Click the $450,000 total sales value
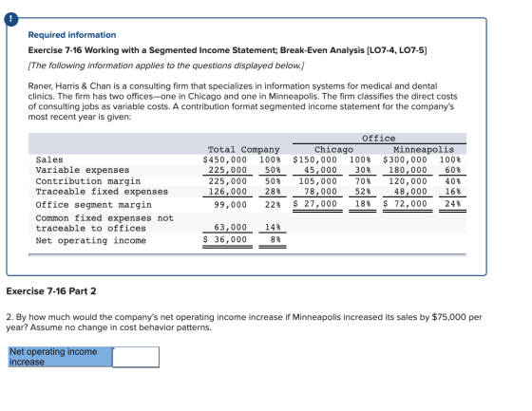 coord(224,159)
